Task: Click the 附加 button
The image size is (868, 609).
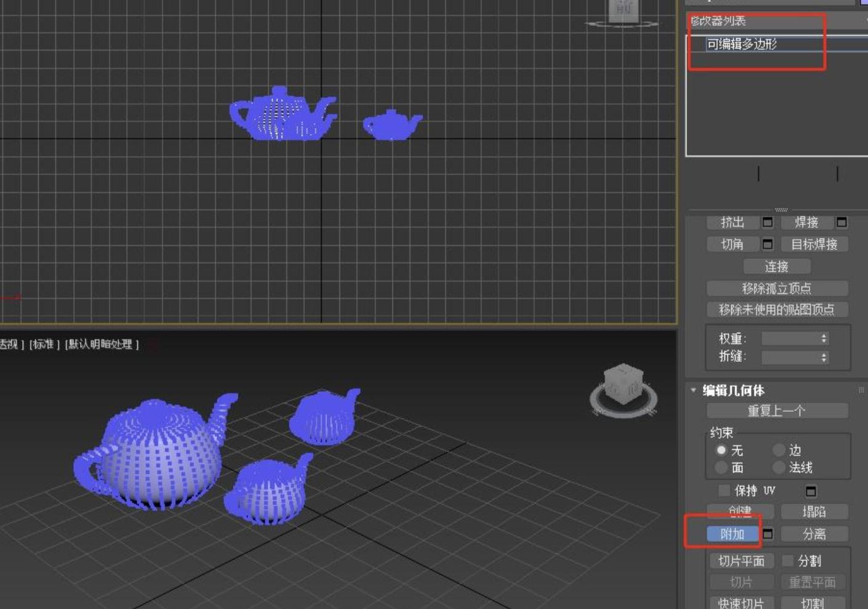Action: tap(732, 534)
